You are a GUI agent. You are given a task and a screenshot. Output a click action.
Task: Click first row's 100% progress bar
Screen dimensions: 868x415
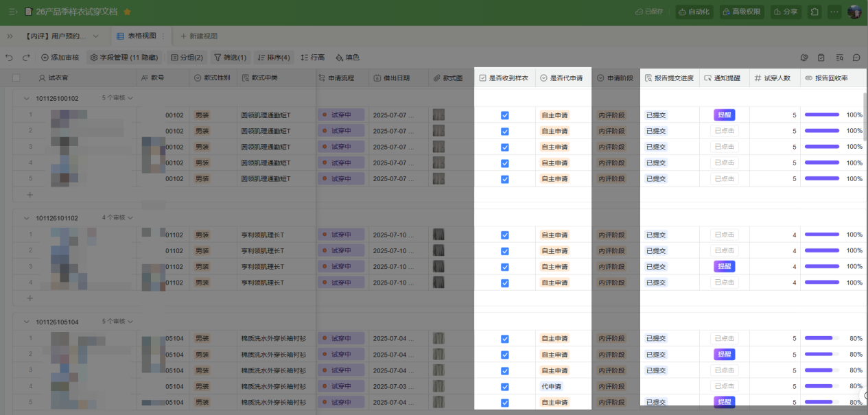pos(821,115)
